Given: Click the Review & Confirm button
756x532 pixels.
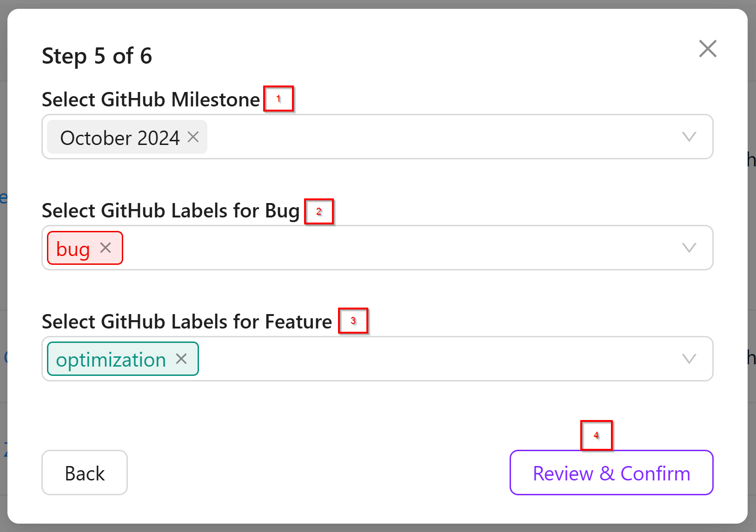Looking at the screenshot, I should click(611, 473).
